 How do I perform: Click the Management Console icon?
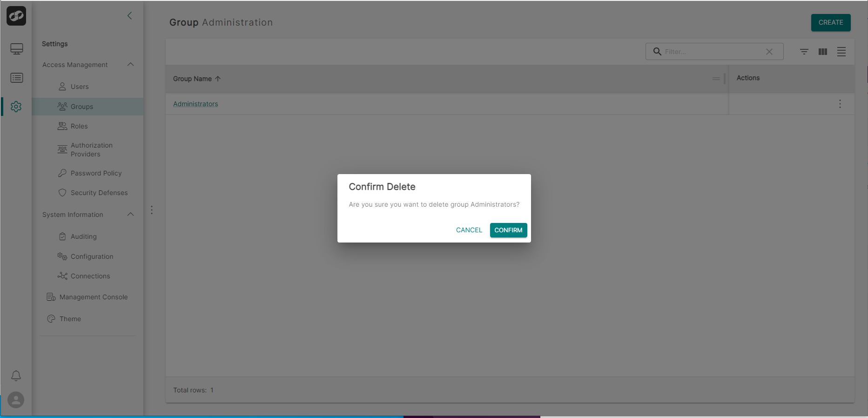pyautogui.click(x=51, y=297)
